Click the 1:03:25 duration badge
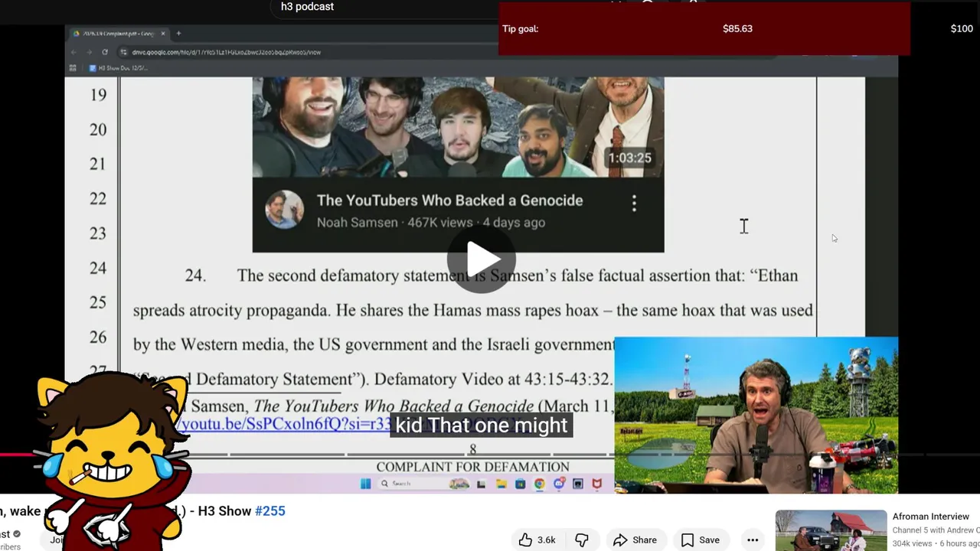The height and width of the screenshot is (551, 980). (x=629, y=158)
